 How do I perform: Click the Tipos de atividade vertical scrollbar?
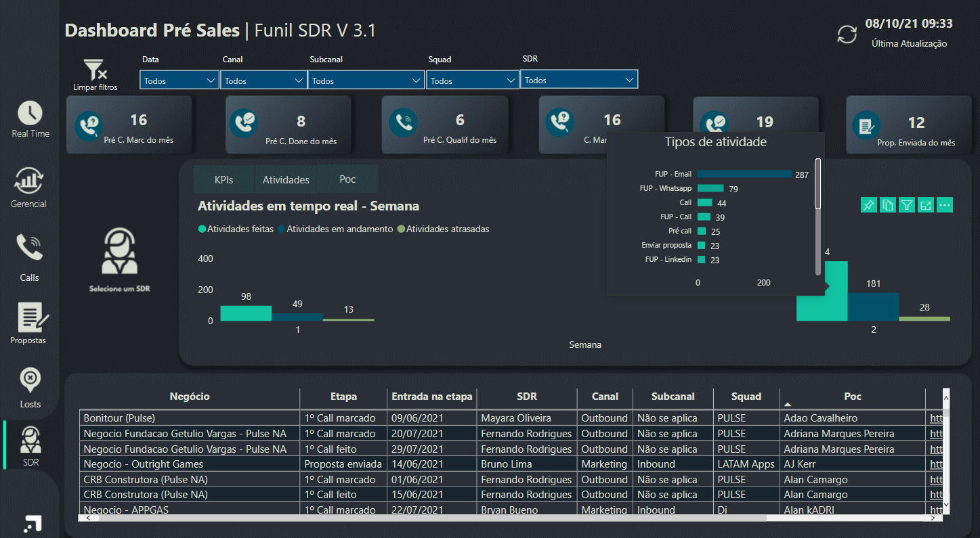pyautogui.click(x=817, y=184)
